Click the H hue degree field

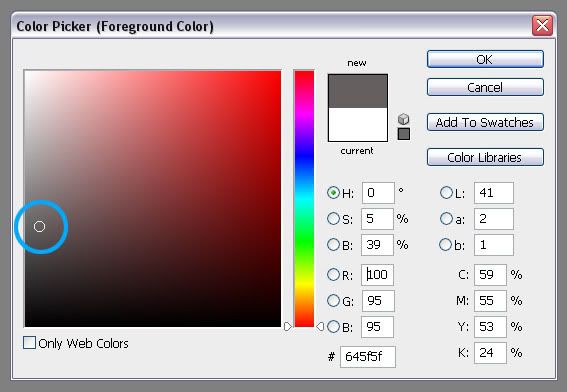[378, 193]
